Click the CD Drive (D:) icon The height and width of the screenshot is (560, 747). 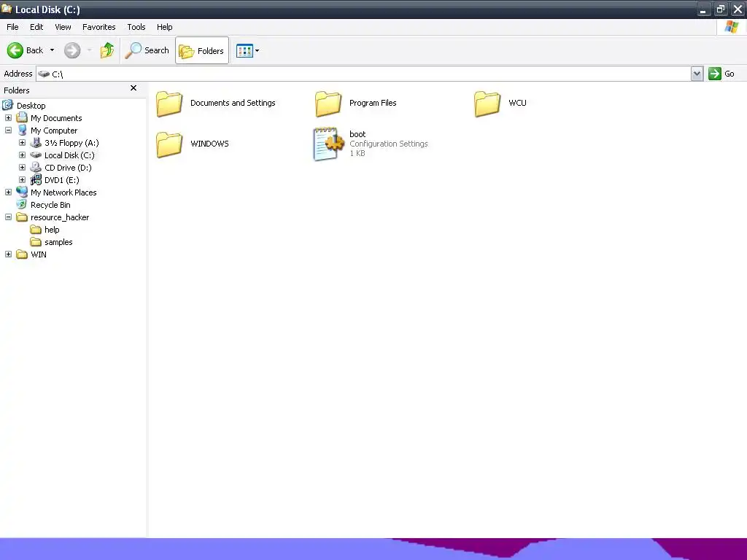[36, 167]
